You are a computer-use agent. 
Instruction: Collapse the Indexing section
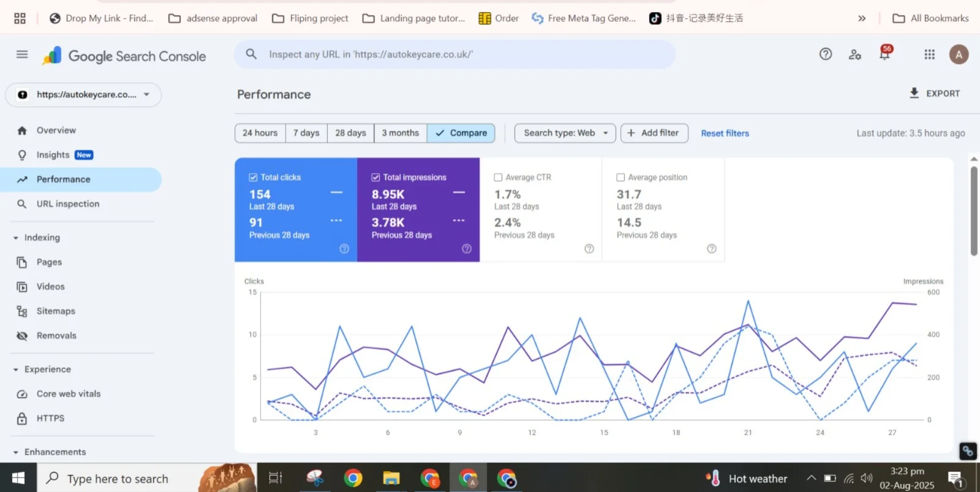pyautogui.click(x=16, y=238)
